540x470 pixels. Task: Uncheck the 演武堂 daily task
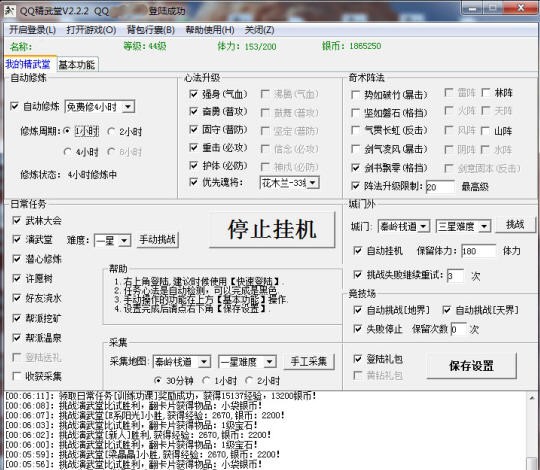[16, 239]
